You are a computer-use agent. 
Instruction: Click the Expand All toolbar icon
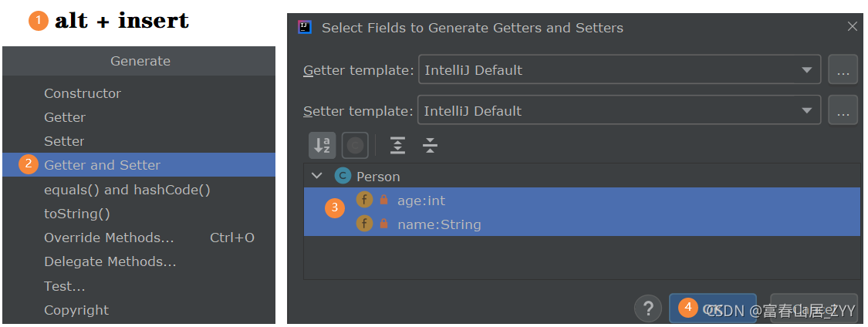pos(397,145)
